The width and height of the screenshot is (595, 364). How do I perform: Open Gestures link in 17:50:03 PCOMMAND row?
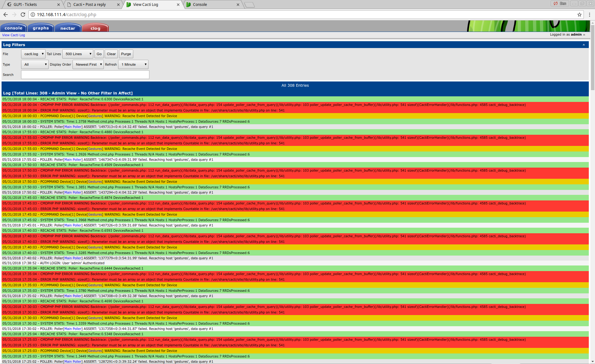(x=95, y=182)
